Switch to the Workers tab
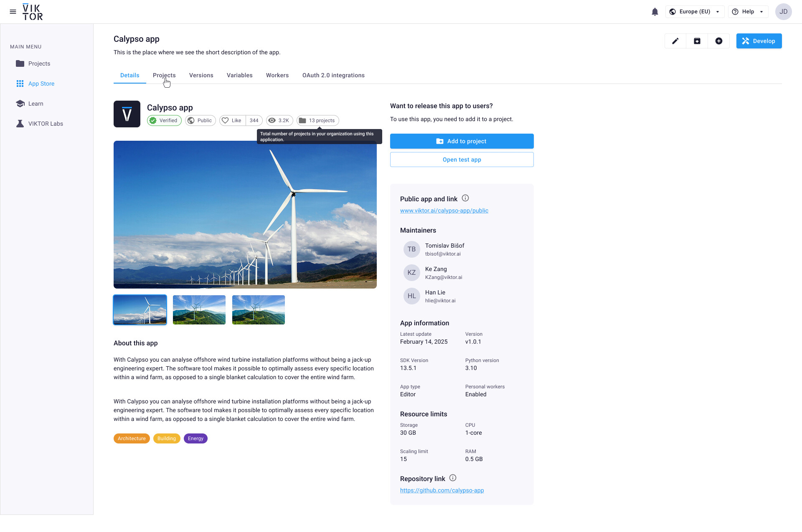 (277, 76)
